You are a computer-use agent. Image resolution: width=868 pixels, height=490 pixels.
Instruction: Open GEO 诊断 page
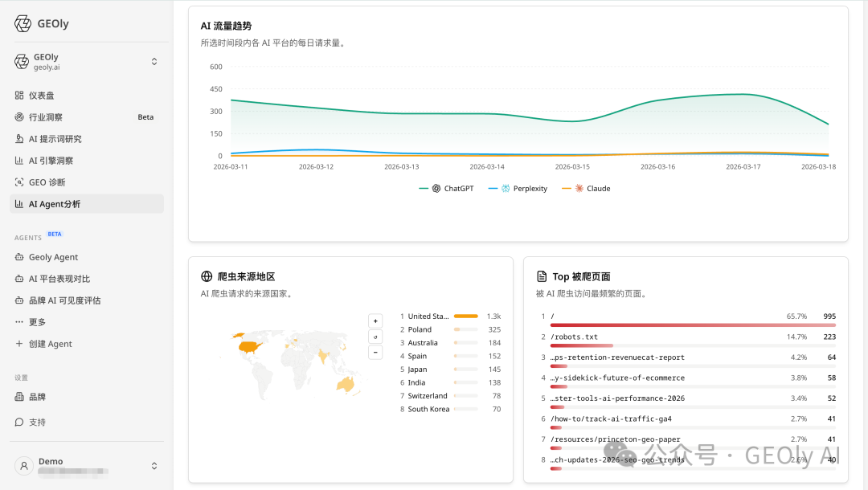[87, 182]
